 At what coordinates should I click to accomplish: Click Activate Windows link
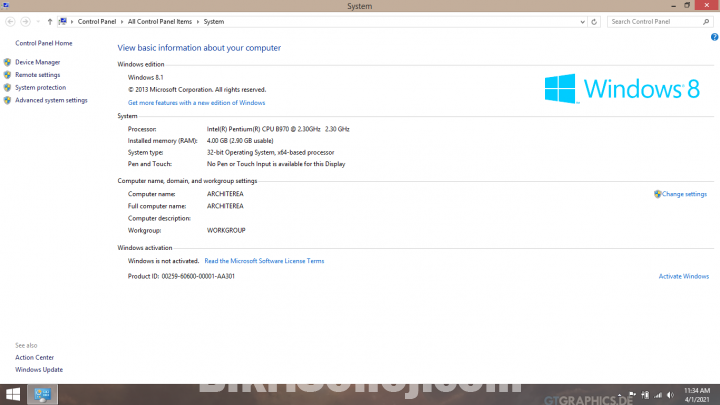pyautogui.click(x=684, y=276)
